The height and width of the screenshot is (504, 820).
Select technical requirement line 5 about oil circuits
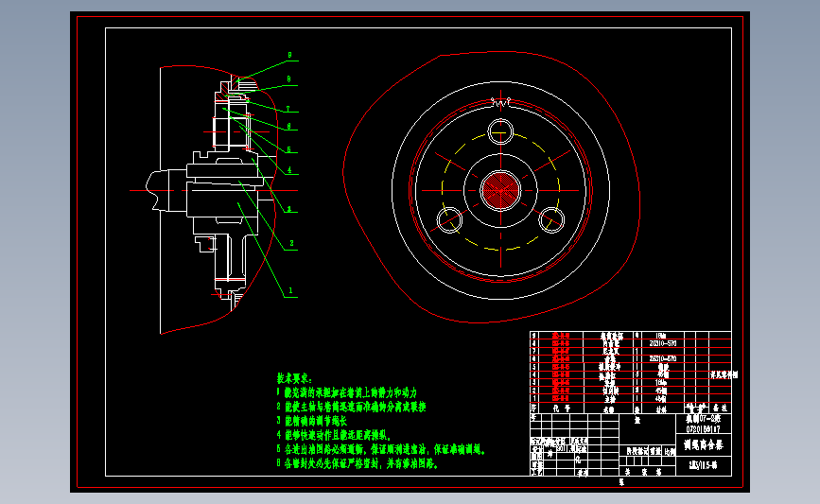coord(381,449)
